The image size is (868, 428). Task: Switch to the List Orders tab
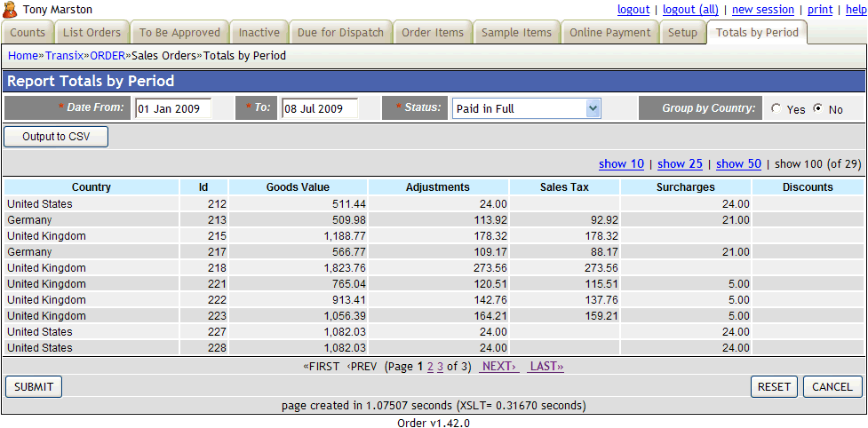point(92,33)
